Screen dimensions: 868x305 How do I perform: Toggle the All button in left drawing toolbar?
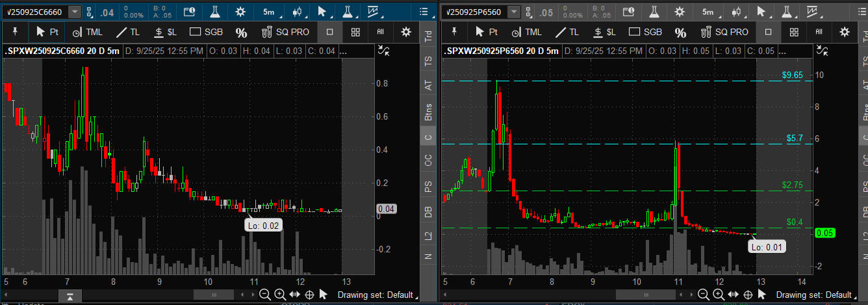(381, 32)
